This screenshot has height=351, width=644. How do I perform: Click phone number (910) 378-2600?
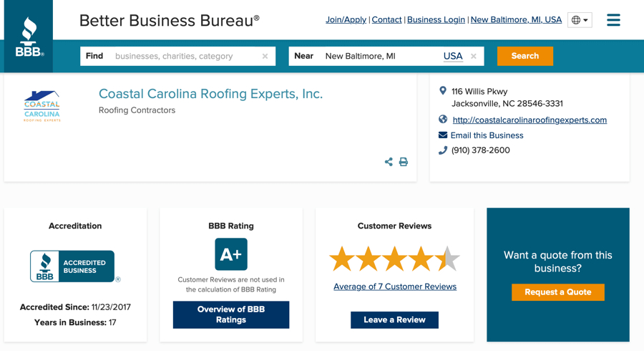481,150
